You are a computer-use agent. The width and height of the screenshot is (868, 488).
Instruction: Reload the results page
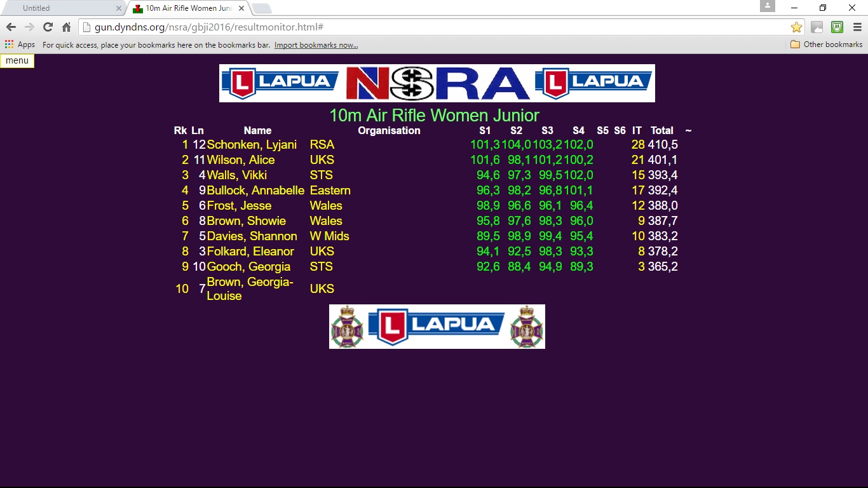48,27
